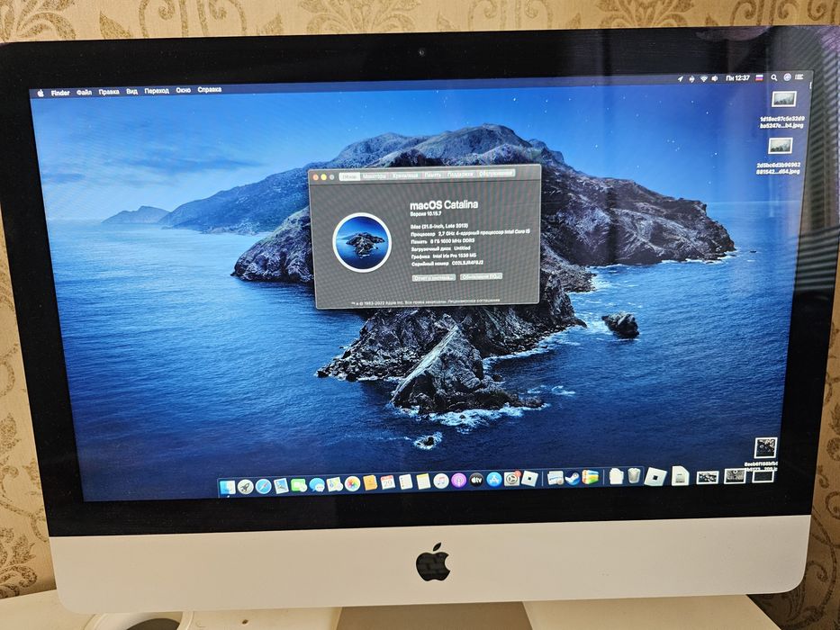This screenshot has height=630, width=840.
Task: Click macOS Catalina logo image in window
Action: point(362,243)
